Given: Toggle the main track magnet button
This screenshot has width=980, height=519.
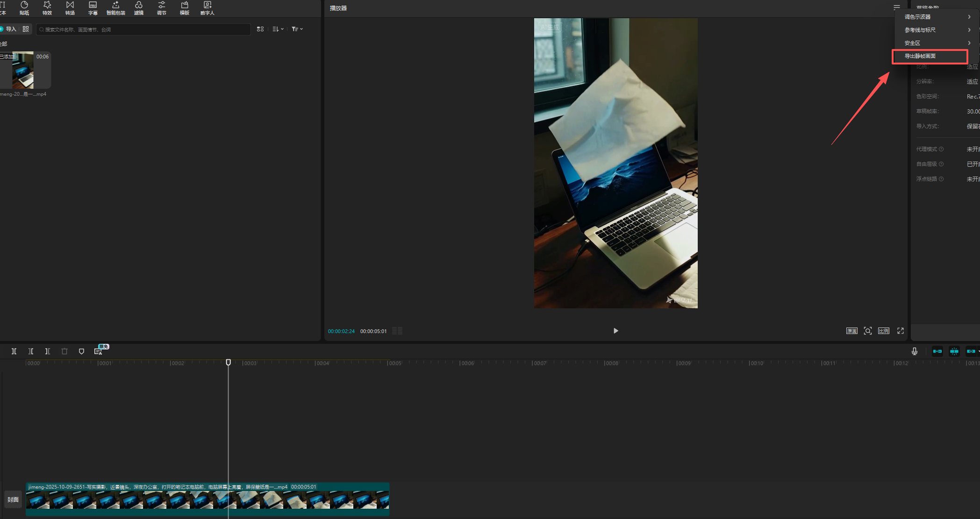Looking at the screenshot, I should (937, 351).
